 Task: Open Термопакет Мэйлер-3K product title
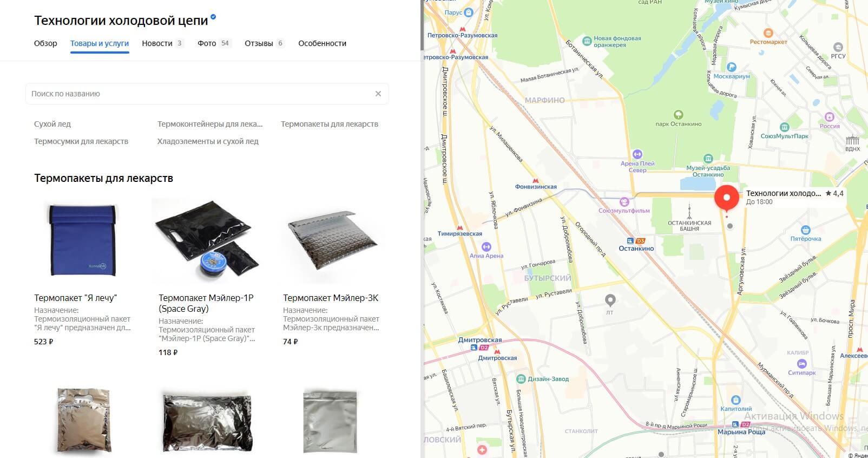331,298
